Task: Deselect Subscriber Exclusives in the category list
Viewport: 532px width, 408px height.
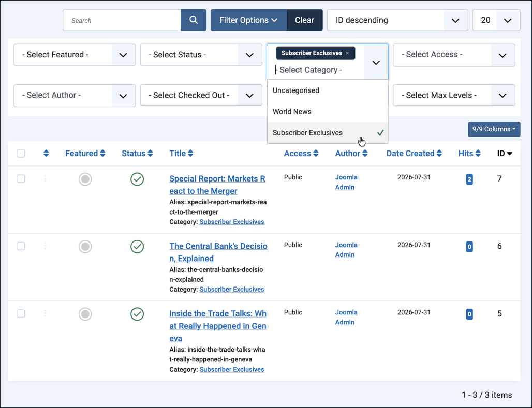Action: coord(328,132)
